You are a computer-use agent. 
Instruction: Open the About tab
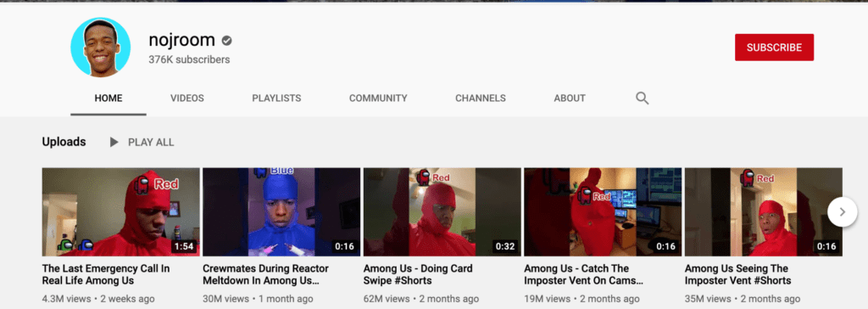click(x=570, y=98)
